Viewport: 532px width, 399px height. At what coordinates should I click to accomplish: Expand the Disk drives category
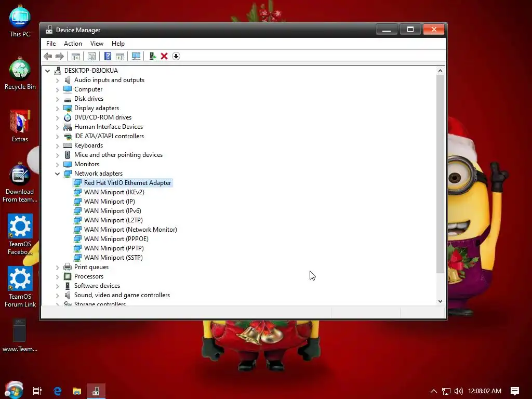57,99
